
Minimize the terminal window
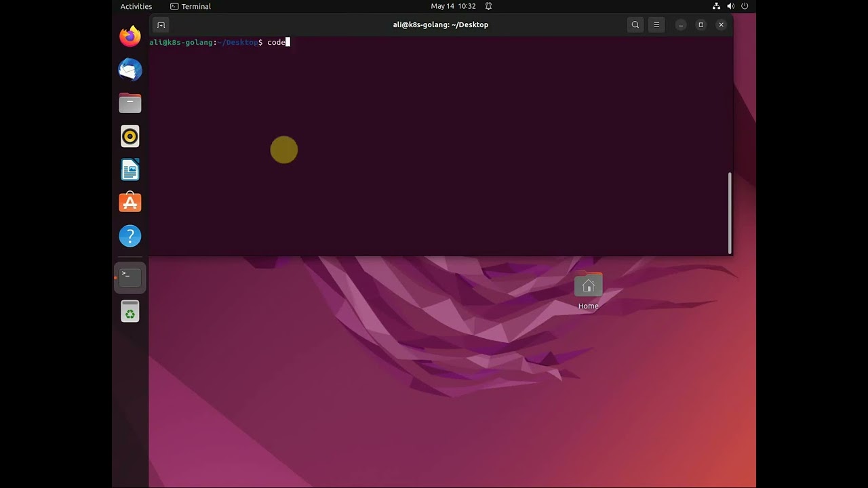click(681, 25)
